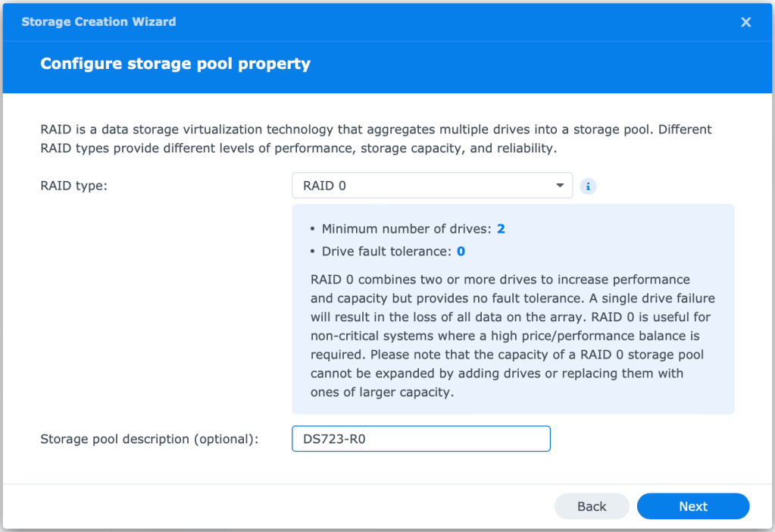Click the blue minimum drives value 2
The height and width of the screenshot is (532, 775).
click(x=501, y=229)
